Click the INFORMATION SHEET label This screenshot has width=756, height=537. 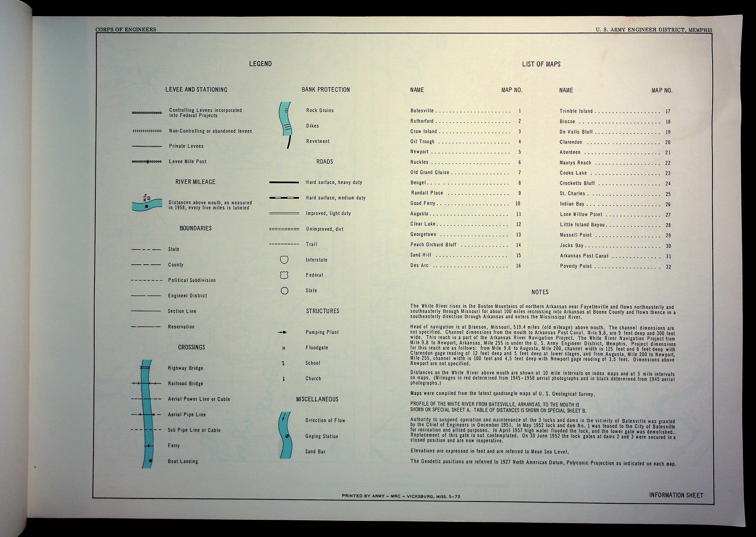coord(676,495)
